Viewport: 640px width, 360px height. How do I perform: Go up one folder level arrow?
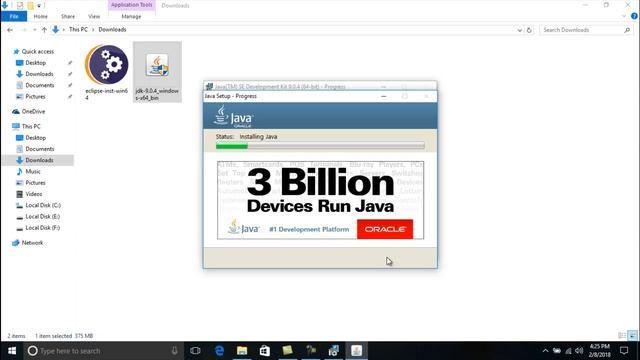click(44, 30)
